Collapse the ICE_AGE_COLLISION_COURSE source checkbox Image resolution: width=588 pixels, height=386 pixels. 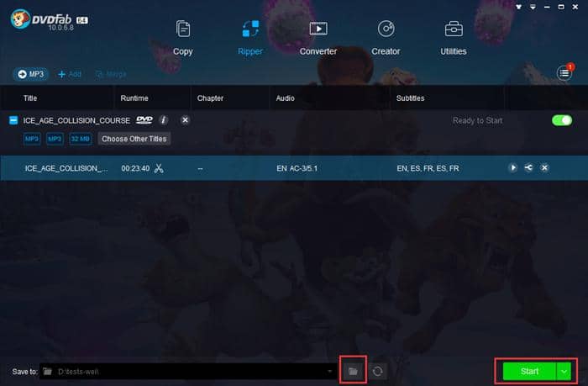(13, 120)
